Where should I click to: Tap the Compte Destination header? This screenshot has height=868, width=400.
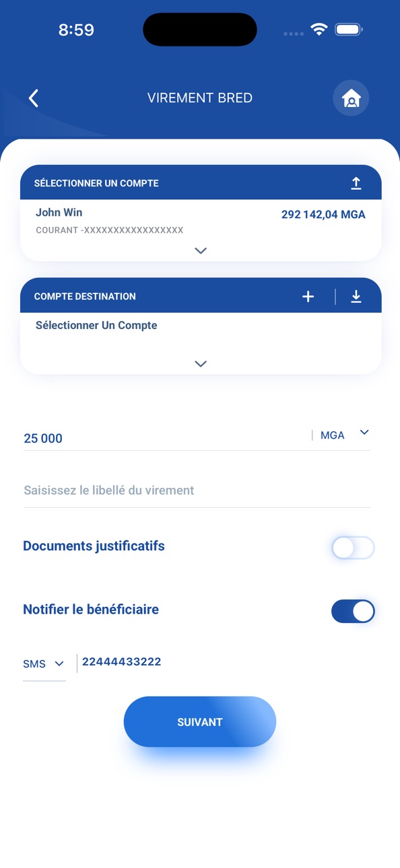tap(201, 295)
